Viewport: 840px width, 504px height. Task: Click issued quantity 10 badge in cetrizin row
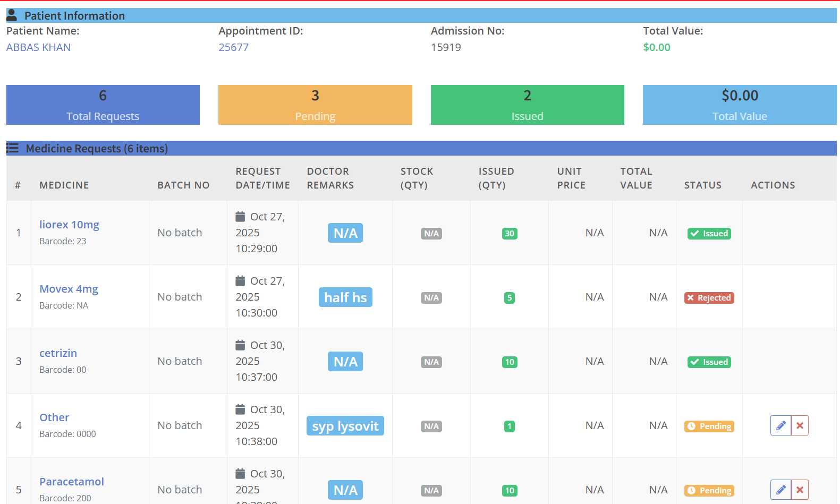point(510,362)
